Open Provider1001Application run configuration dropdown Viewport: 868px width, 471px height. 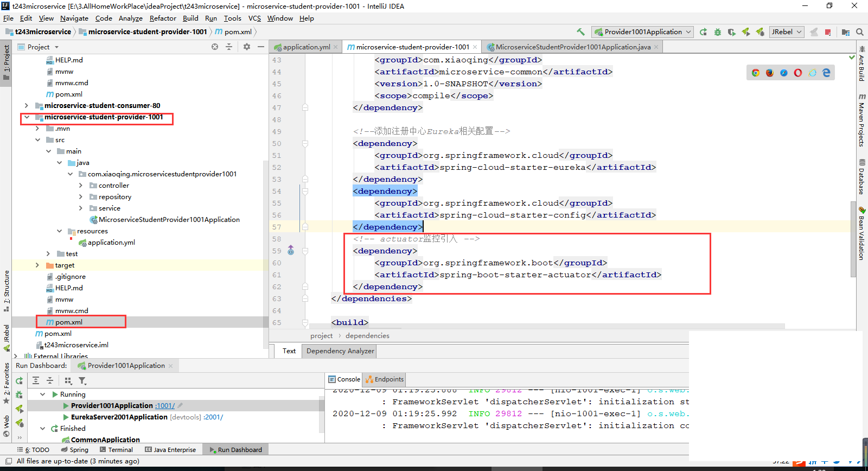(x=643, y=32)
